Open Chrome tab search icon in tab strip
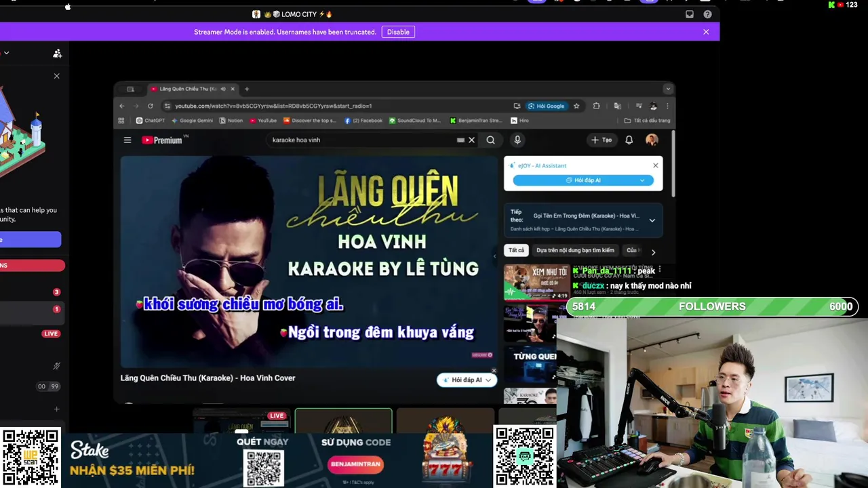The image size is (868, 488). pos(130,89)
